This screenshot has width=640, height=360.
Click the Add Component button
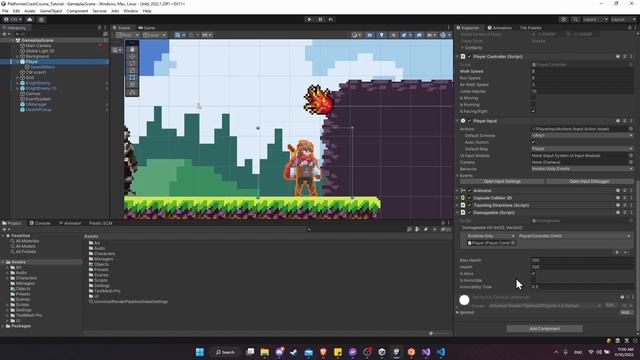coord(544,329)
